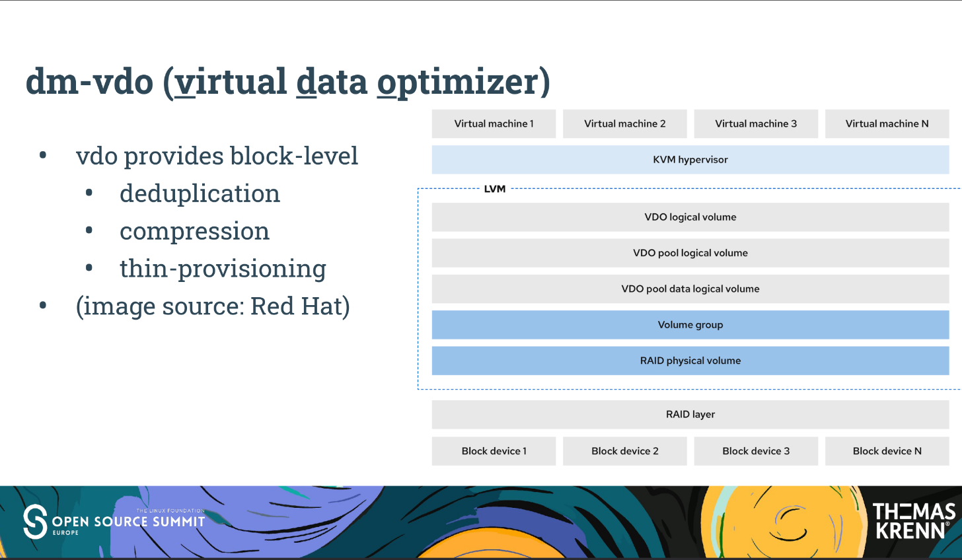Click the blue Volume group bar
The width and height of the screenshot is (962, 560).
click(690, 325)
